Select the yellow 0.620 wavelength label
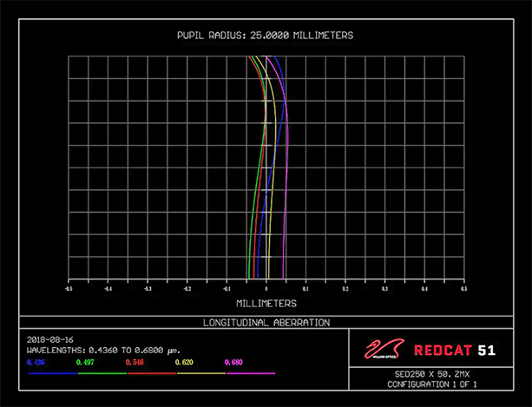Image resolution: width=532 pixels, height=407 pixels. click(x=184, y=361)
